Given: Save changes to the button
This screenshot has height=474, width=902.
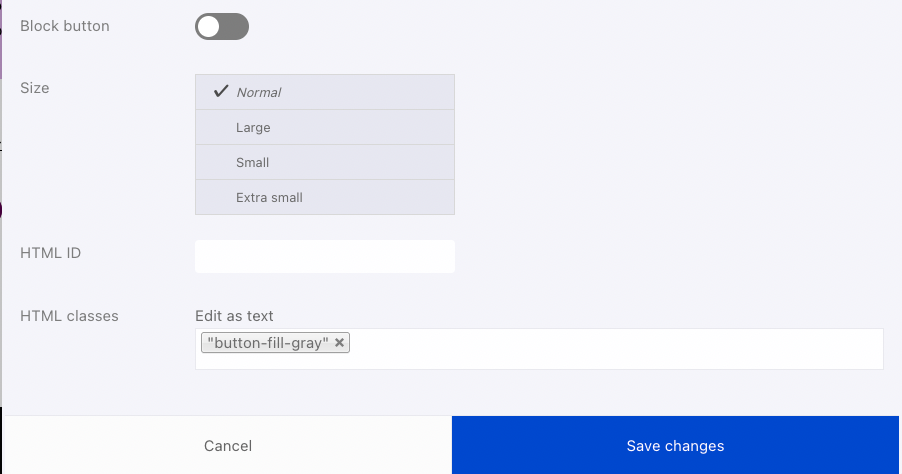Looking at the screenshot, I should 675,446.
